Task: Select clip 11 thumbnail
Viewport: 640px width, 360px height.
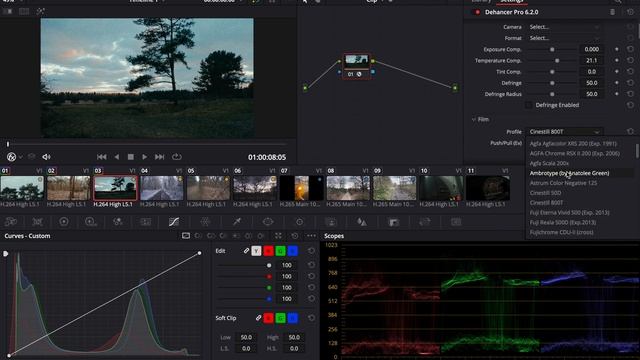Action: tap(488, 188)
